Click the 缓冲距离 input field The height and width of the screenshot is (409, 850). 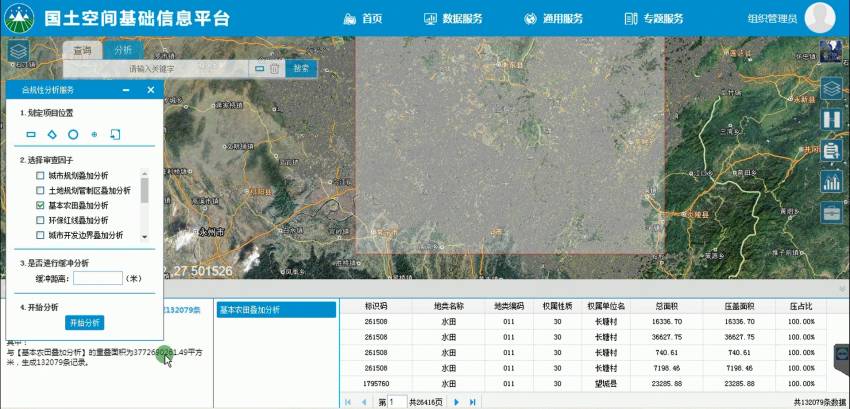(98, 278)
